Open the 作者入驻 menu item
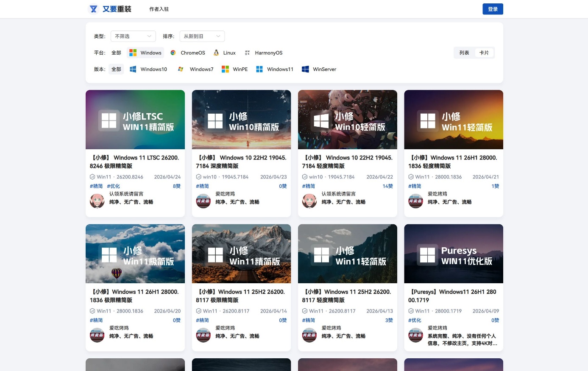This screenshot has height=371, width=588. 159,9
